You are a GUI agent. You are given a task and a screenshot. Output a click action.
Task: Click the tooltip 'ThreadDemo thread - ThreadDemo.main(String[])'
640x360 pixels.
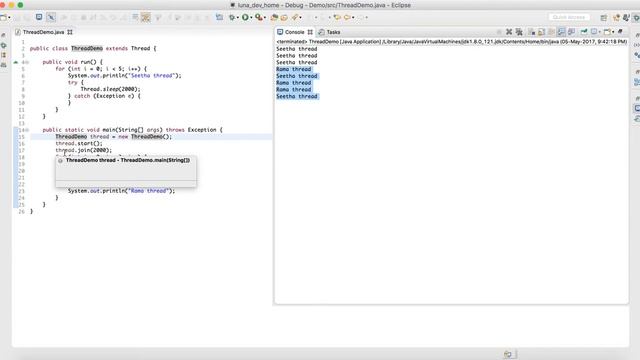click(x=128, y=160)
